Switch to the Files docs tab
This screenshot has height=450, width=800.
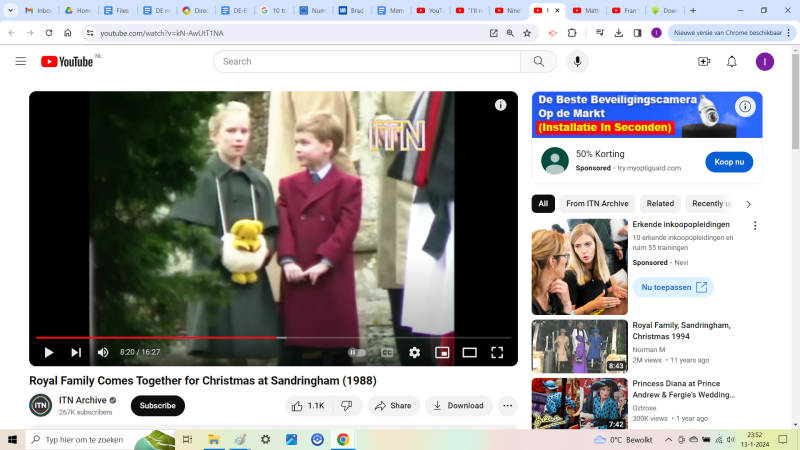117,10
